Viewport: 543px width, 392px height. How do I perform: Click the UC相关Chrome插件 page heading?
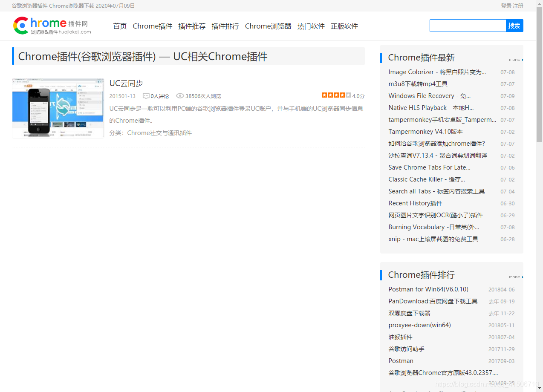[143, 56]
